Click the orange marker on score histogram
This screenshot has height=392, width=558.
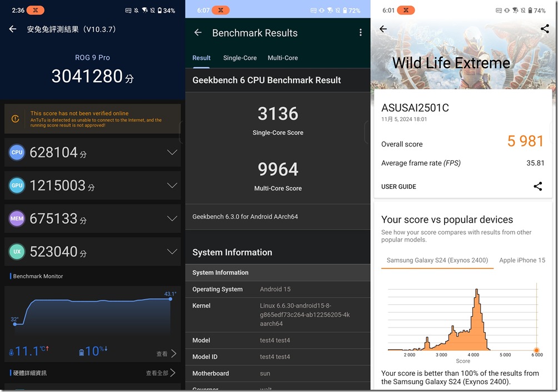point(536,350)
